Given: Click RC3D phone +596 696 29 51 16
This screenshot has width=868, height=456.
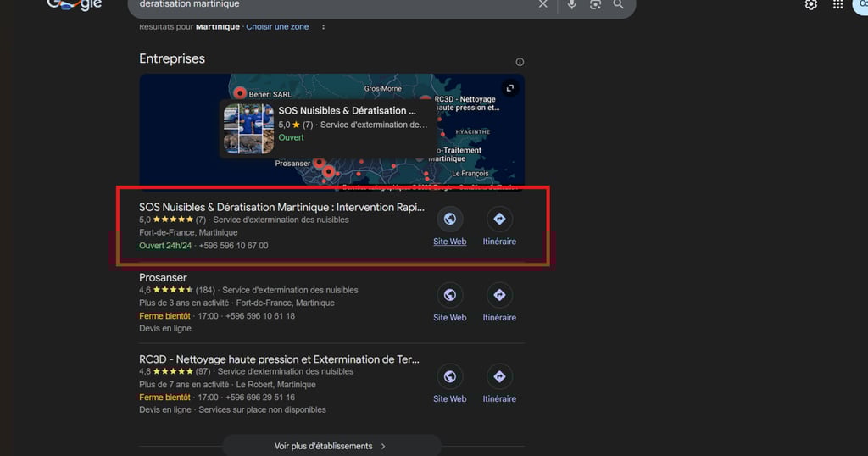Looking at the screenshot, I should (x=260, y=398).
